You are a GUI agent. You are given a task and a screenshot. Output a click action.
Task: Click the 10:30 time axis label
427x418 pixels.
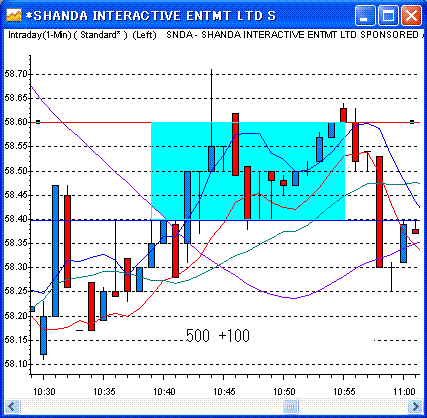tap(44, 391)
